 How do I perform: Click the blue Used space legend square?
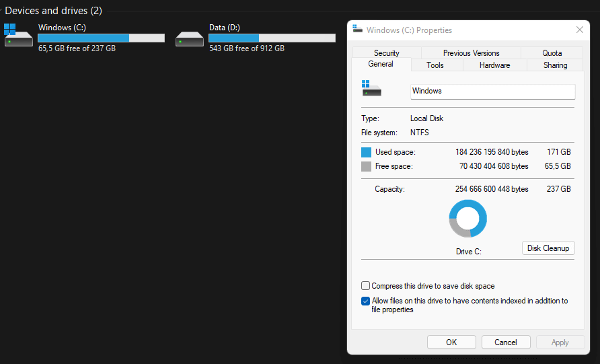(x=366, y=152)
